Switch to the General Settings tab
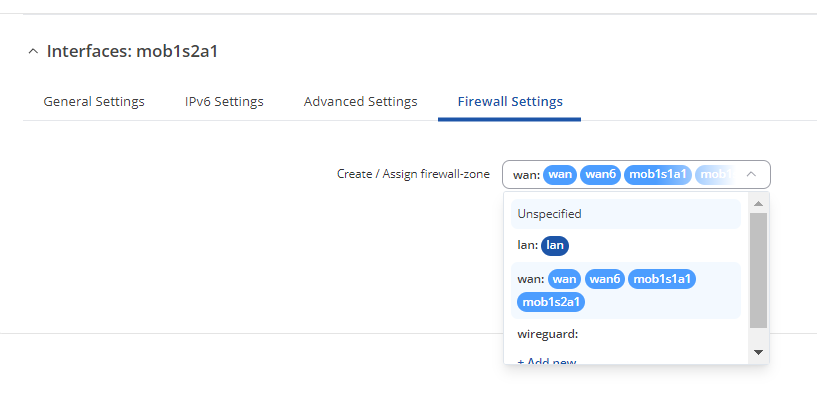The image size is (817, 413). coord(94,101)
